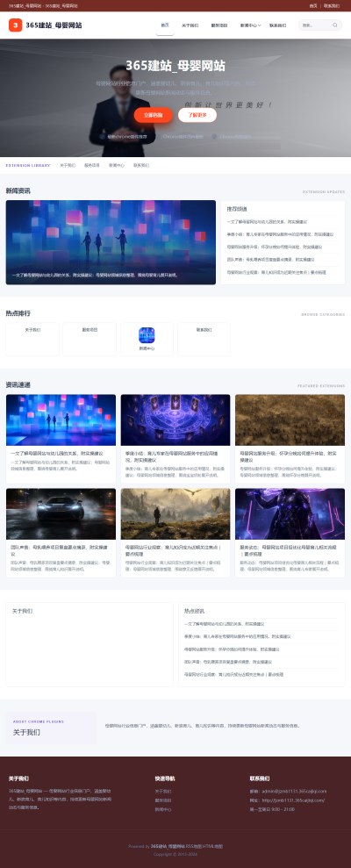351x868 pixels.
Task: Click the footer email address line
Action: (x=288, y=792)
